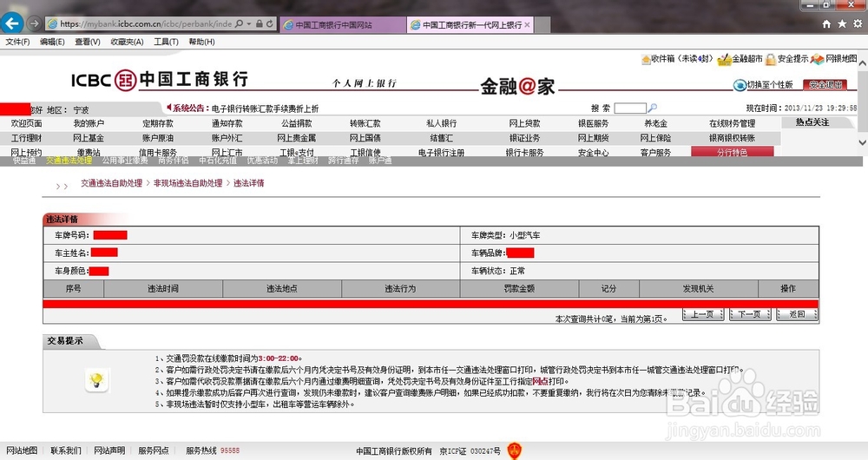The height and width of the screenshot is (460, 868).
Task: Open the 工具(T) menu
Action: [166, 42]
